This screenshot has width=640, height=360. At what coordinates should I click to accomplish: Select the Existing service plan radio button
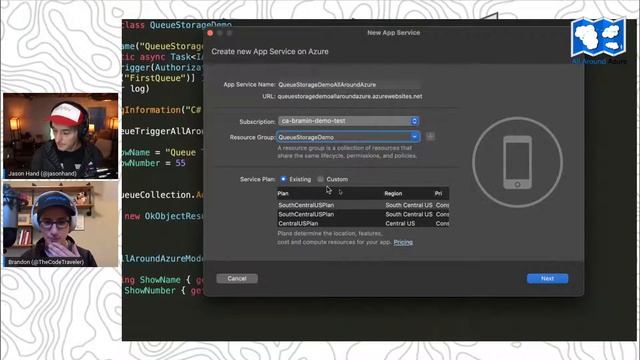283,179
